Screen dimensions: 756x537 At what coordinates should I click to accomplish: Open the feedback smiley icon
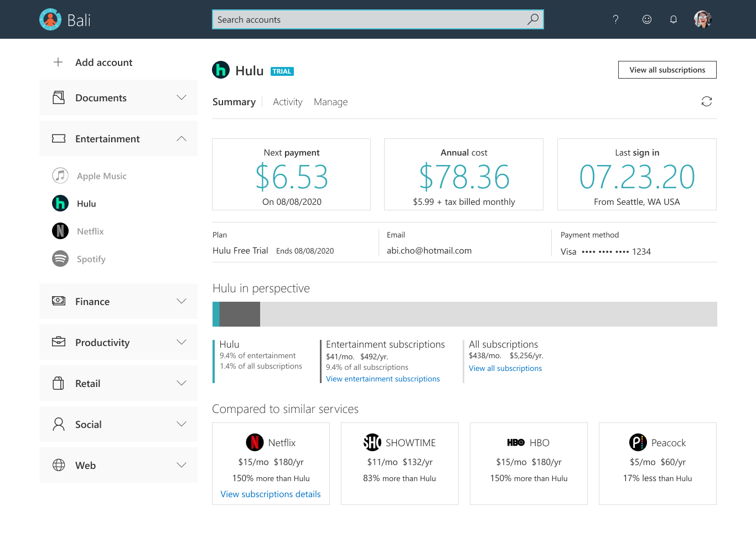pos(646,19)
